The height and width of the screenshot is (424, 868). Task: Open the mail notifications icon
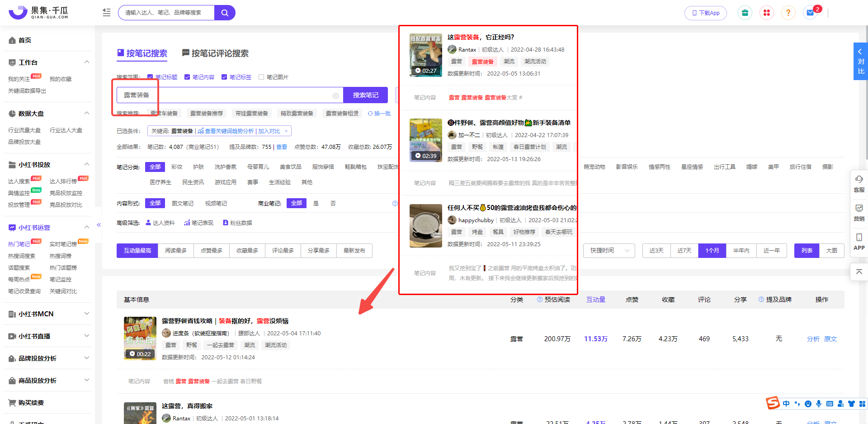pyautogui.click(x=810, y=13)
